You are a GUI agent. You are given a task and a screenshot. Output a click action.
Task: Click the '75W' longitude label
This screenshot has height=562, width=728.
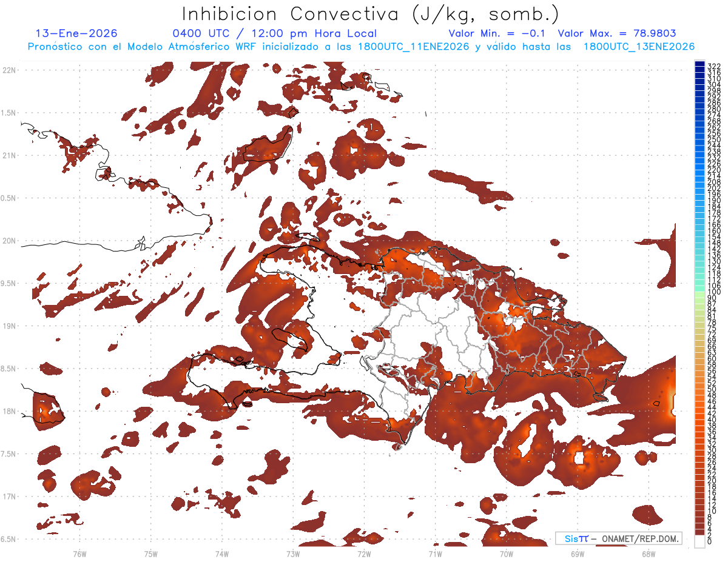coord(151,554)
